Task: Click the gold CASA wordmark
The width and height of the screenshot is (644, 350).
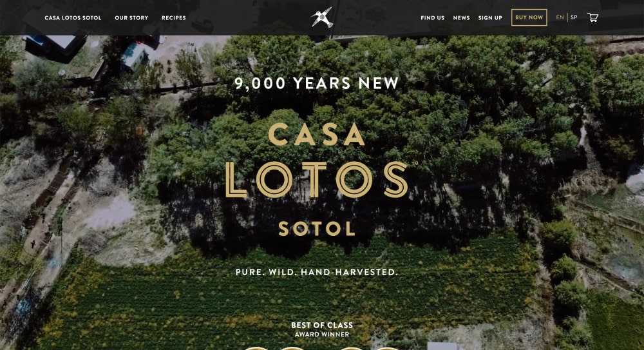Action: pos(316,134)
